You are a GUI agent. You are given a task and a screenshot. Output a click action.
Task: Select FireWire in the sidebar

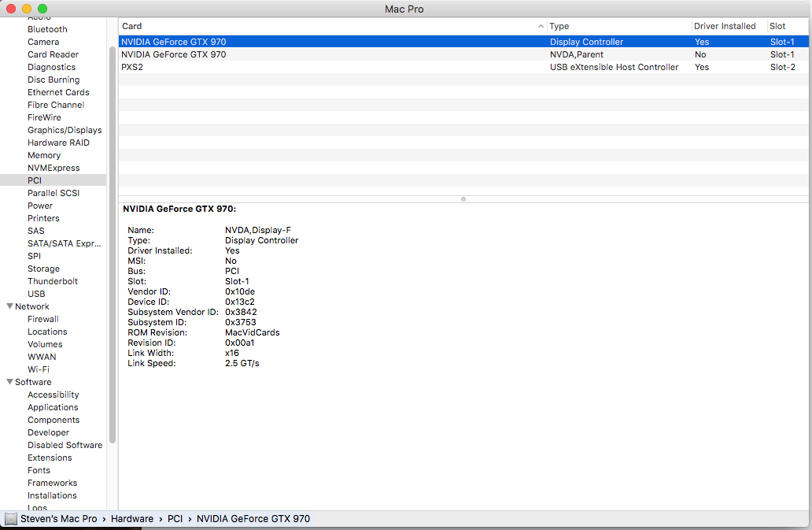coord(44,117)
